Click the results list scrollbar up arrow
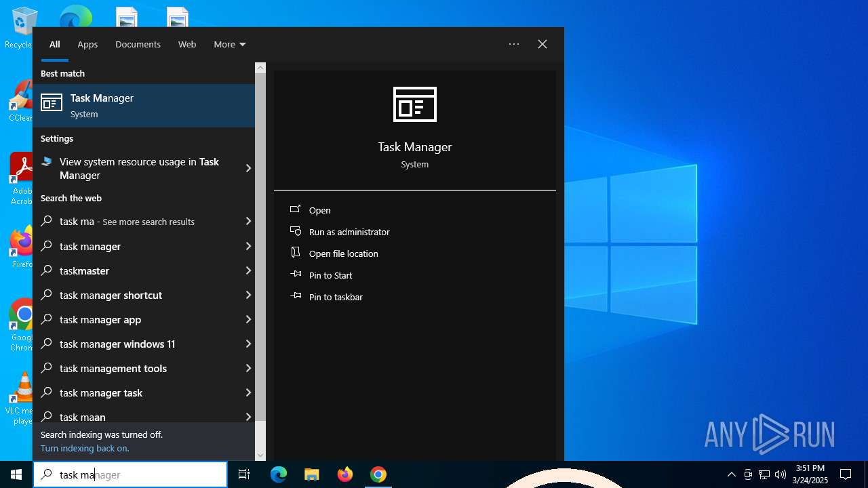 260,68
